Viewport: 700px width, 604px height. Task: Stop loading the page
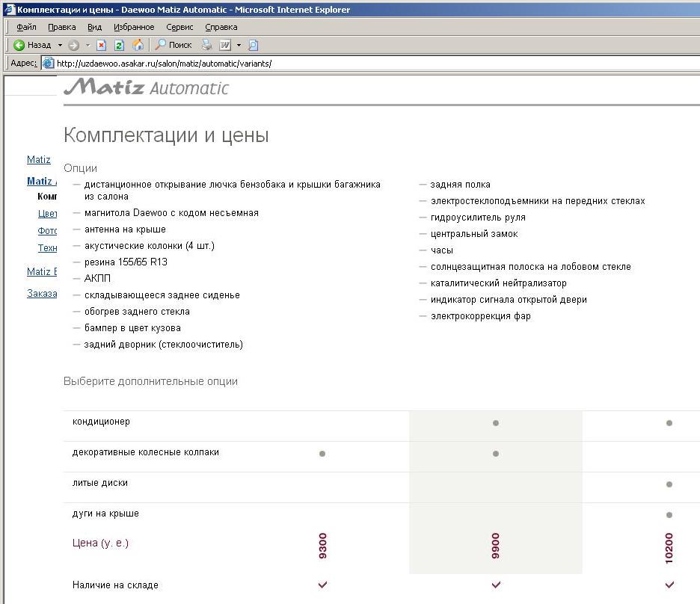(102, 45)
